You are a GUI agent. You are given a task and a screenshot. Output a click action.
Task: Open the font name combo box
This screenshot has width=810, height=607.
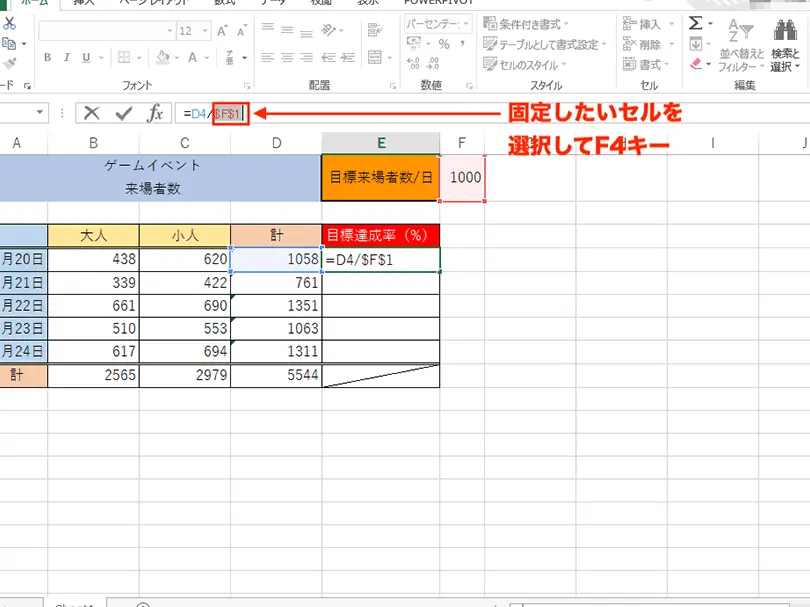pyautogui.click(x=107, y=31)
